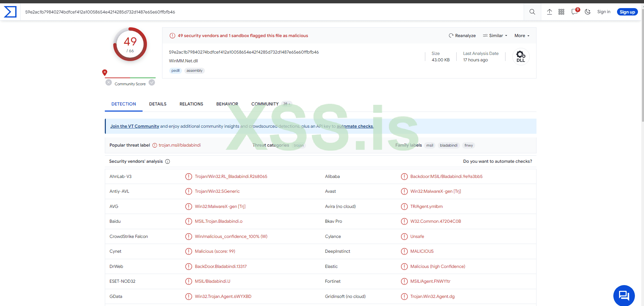
Task: Open the BEHAVIOR tab
Action: (227, 104)
